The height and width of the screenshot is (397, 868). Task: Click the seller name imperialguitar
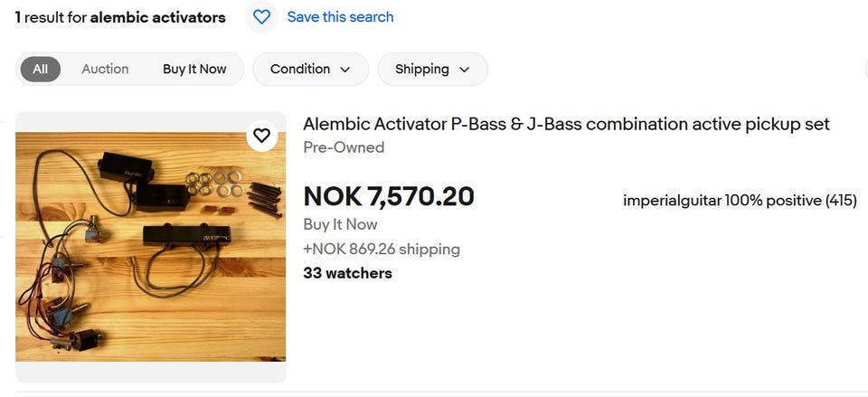click(670, 200)
